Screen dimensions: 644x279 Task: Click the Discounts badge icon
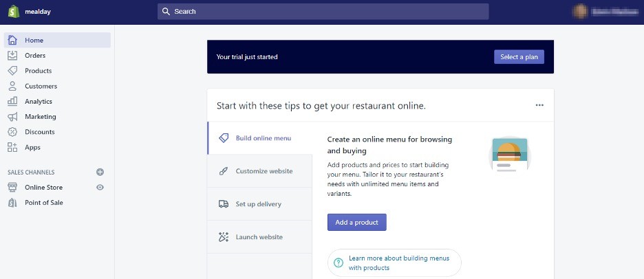coord(13,132)
